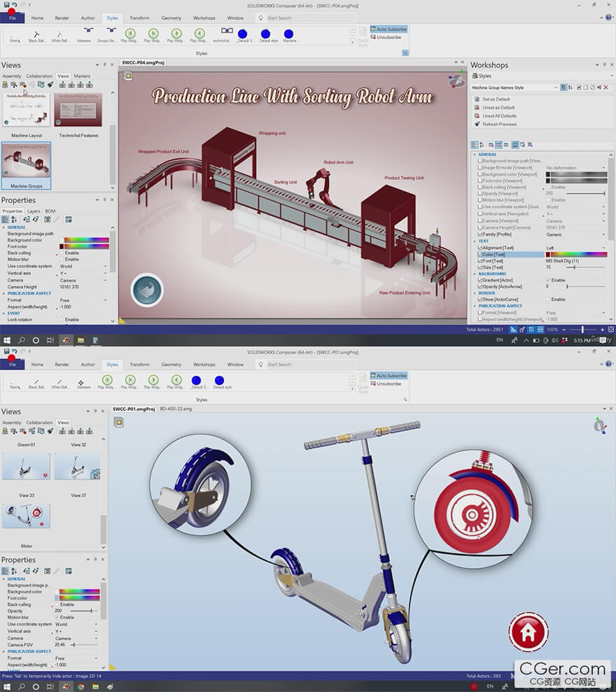The image size is (616, 692).
Task: Collapse the PUBLICATION ASPECT section in top Properties
Action: 4,293
